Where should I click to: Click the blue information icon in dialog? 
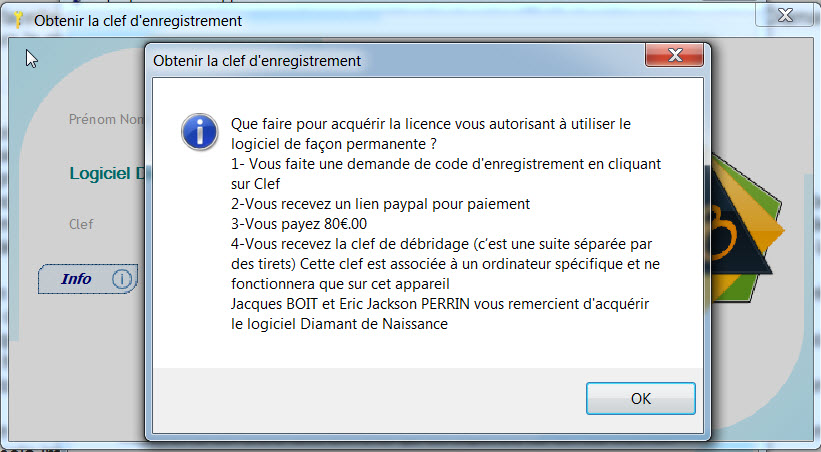pos(199,132)
